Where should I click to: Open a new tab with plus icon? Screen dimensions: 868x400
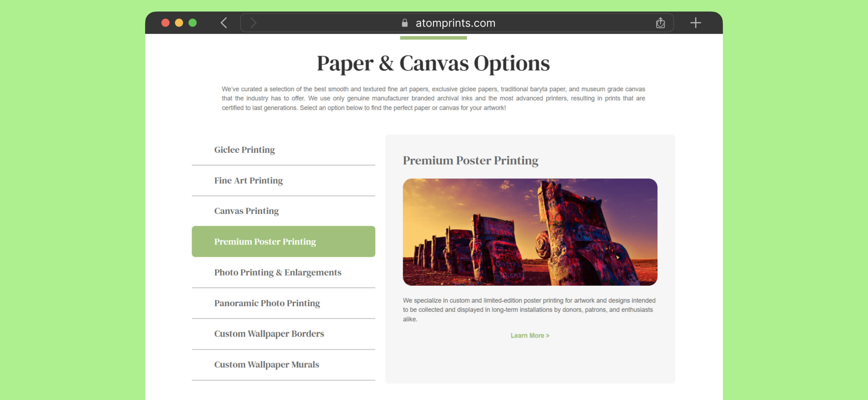(695, 23)
